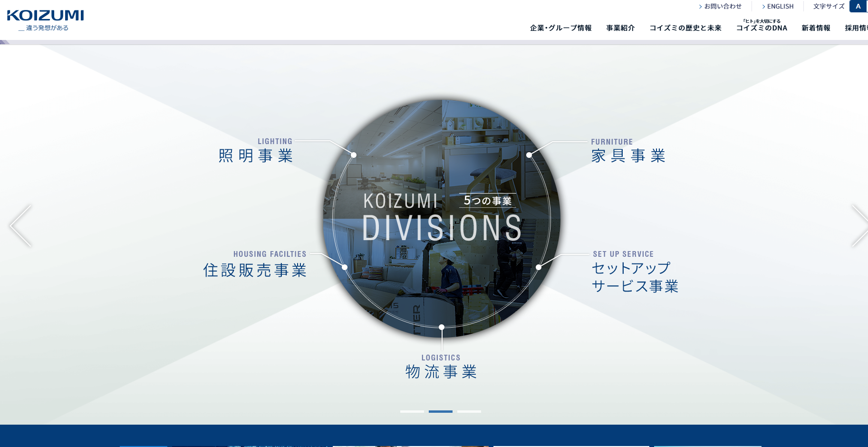Select the large font size A button
This screenshot has height=447, width=868.
click(x=858, y=6)
